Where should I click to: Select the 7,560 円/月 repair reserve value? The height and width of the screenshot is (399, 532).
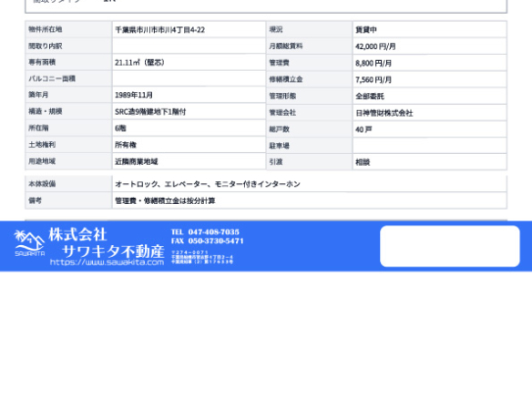click(x=373, y=80)
